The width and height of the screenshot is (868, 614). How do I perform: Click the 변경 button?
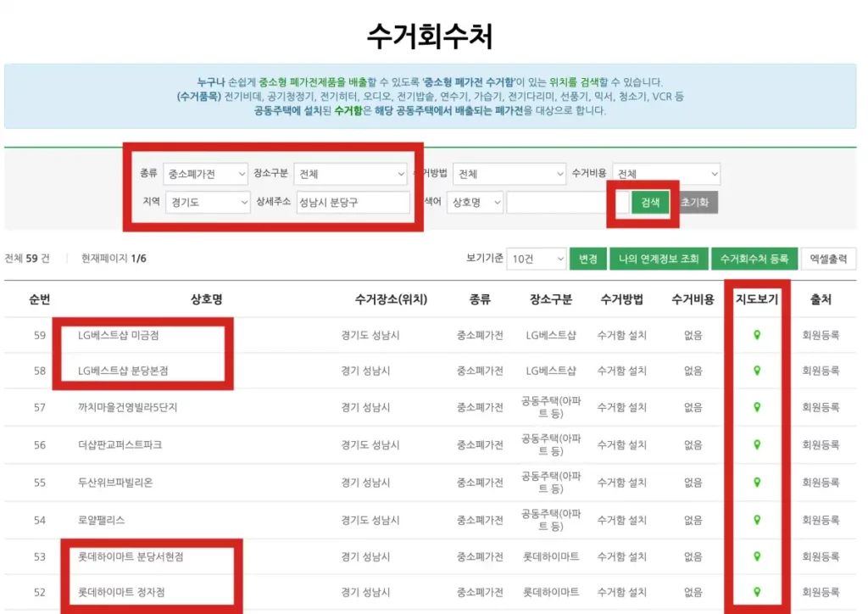tap(588, 259)
